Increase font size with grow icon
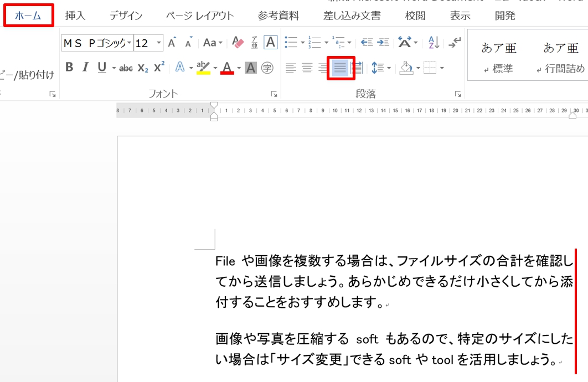This screenshot has height=382, width=588. pos(172,43)
